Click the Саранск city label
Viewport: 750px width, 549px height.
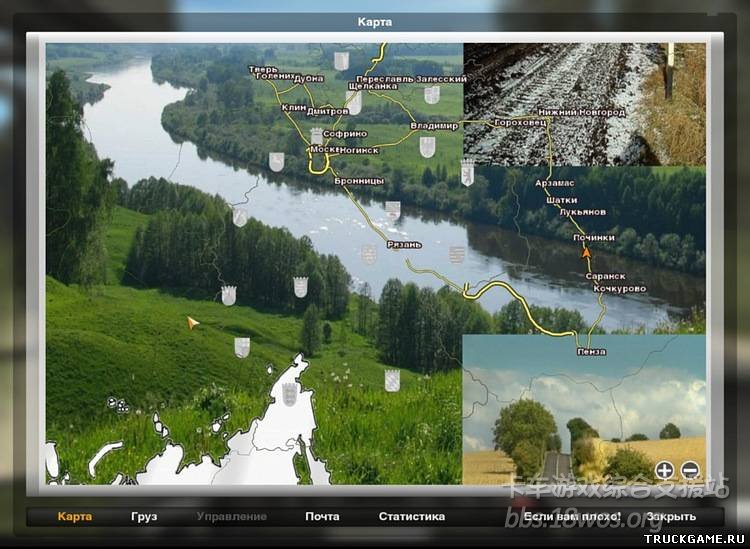[606, 276]
